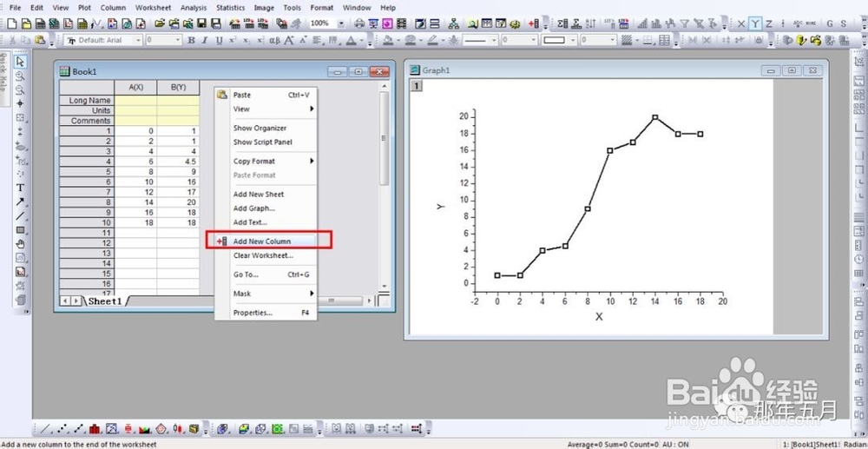
Task: Click the Print icon
Action: point(360,23)
